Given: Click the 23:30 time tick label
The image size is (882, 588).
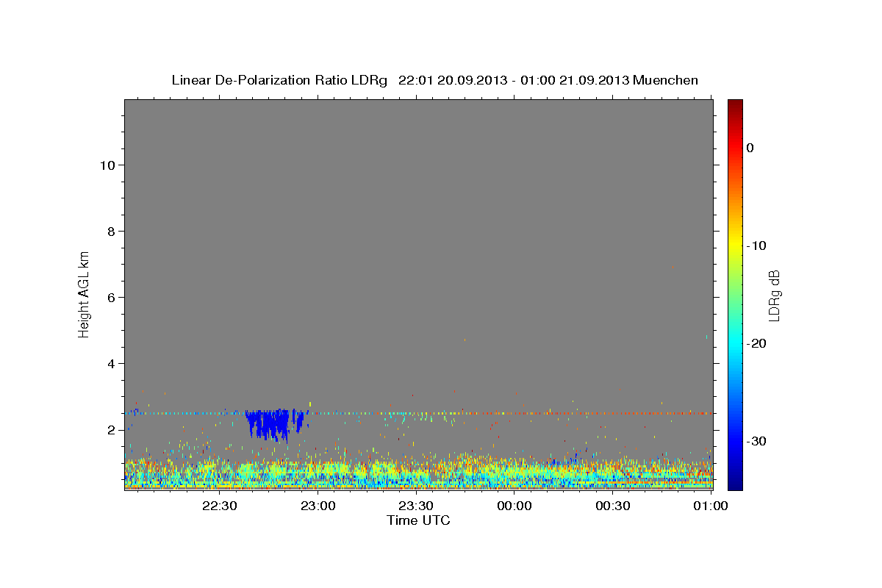Looking at the screenshot, I should pos(415,506).
